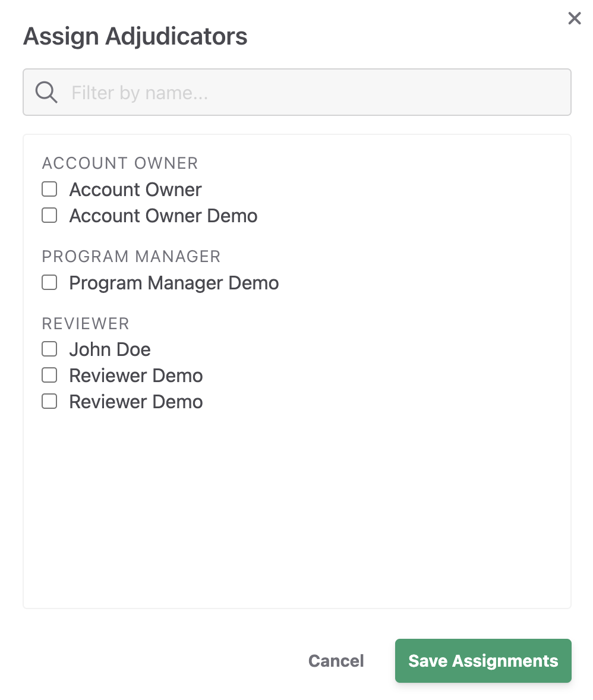The width and height of the screenshot is (593, 700).
Task: Enable the Program Manager Demo checkbox
Action: [49, 282]
